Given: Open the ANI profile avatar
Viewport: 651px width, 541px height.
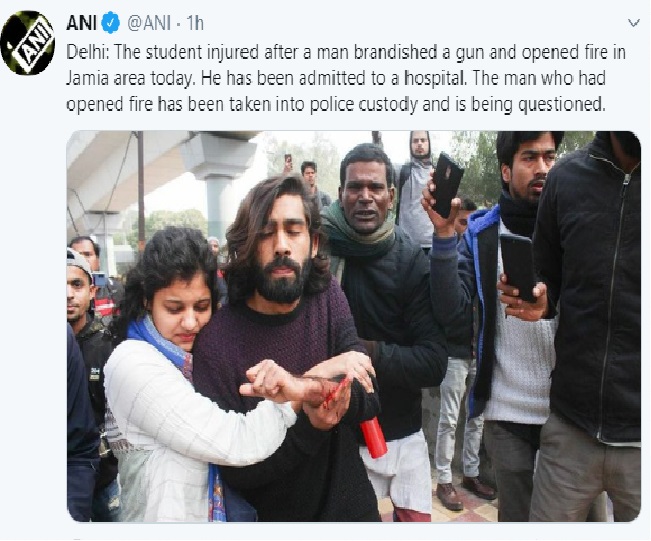Looking at the screenshot, I should point(28,43).
